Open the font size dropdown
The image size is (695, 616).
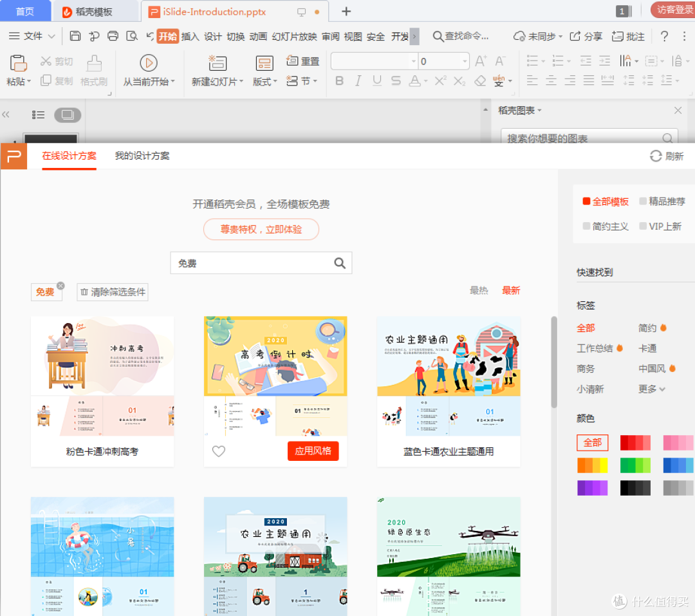pos(465,61)
